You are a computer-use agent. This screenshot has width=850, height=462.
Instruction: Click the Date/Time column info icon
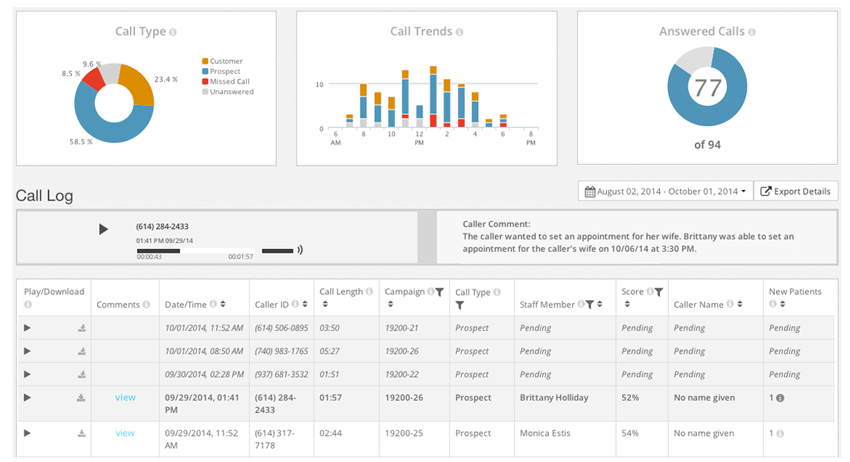[x=213, y=304]
